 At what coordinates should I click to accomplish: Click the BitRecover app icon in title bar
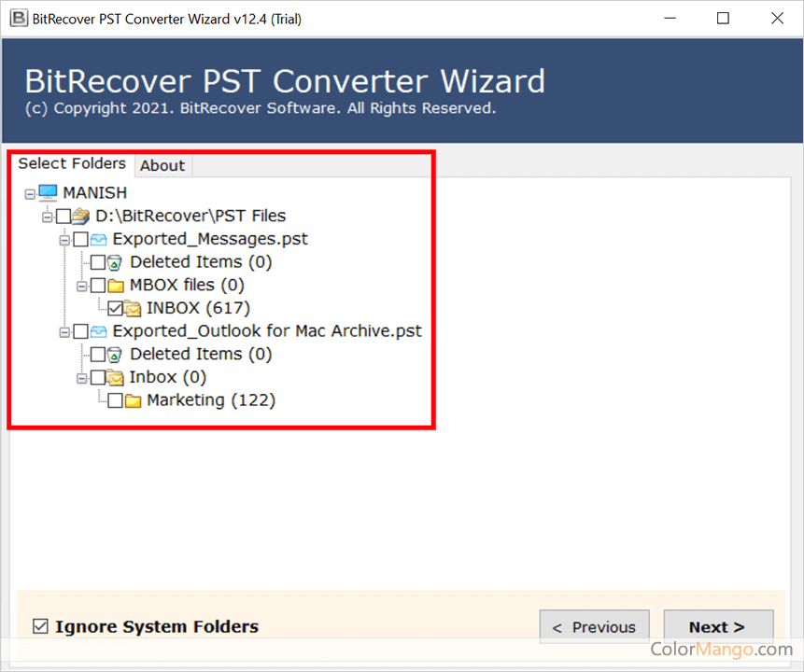(x=19, y=19)
